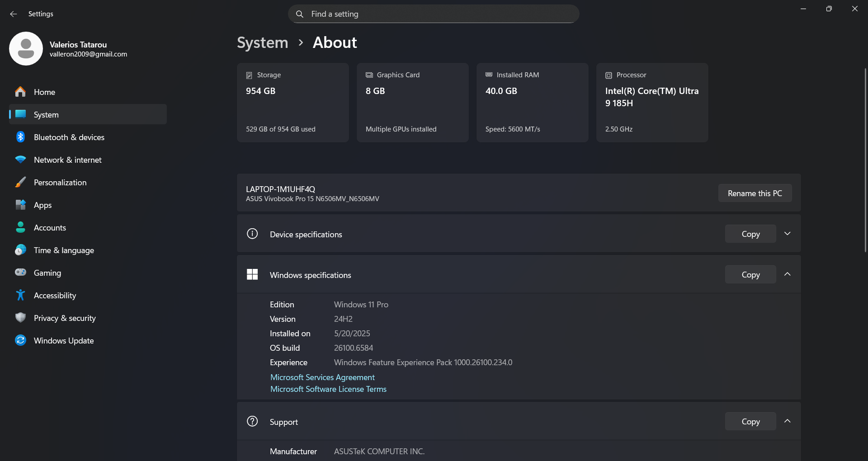This screenshot has width=868, height=461.
Task: Copy the Windows specifications
Action: click(750, 274)
